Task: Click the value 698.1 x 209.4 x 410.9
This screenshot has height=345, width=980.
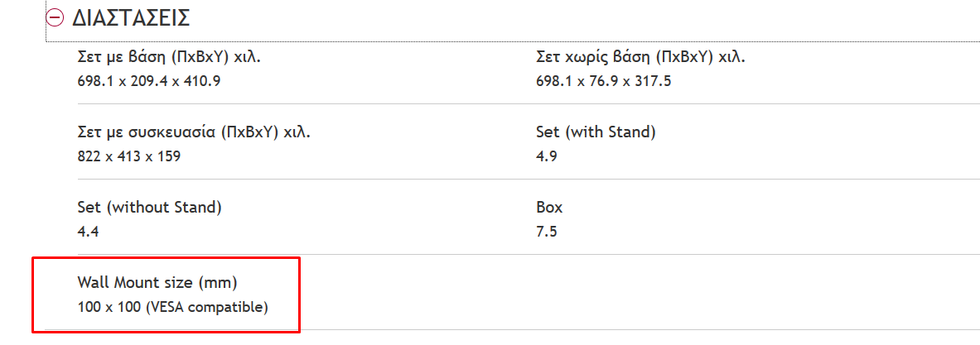Action: click(149, 80)
